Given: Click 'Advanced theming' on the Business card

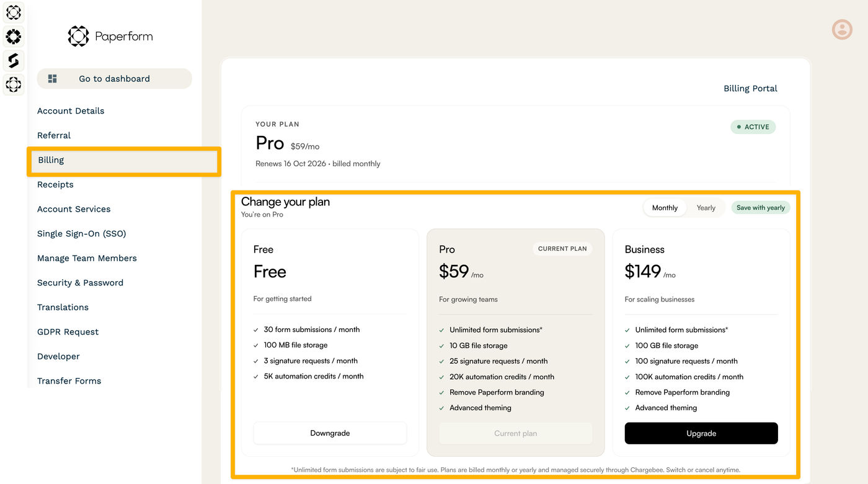Looking at the screenshot, I should (666, 408).
